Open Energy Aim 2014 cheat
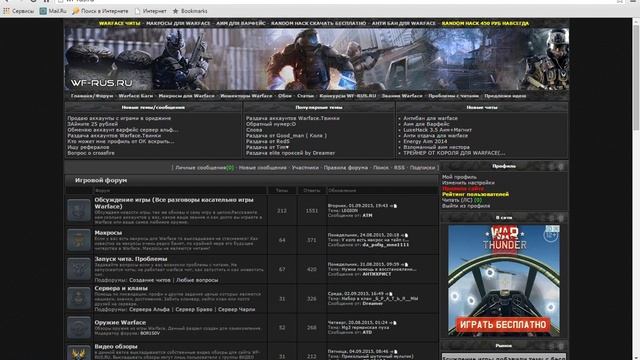Image resolution: width=640 pixels, height=360 pixels. click(x=425, y=141)
